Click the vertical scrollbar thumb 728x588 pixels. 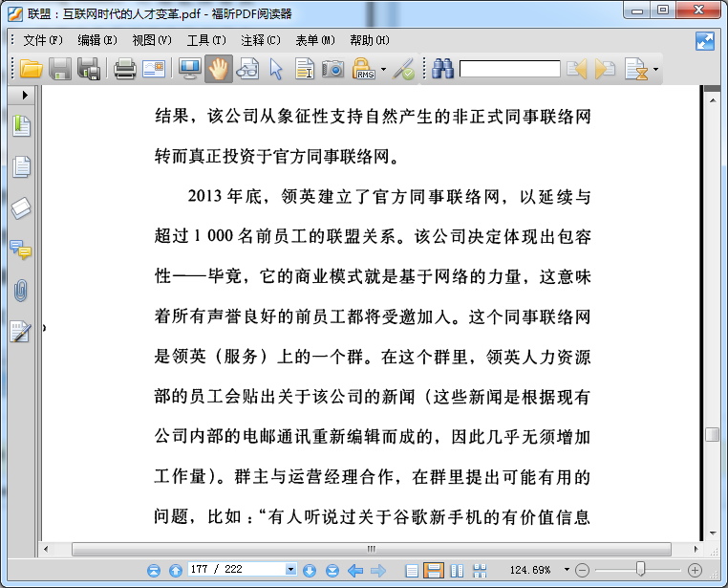coord(712,434)
